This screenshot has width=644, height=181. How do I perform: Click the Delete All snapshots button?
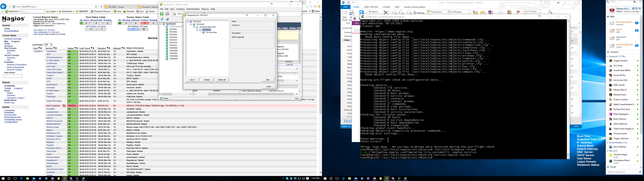(x=222, y=80)
